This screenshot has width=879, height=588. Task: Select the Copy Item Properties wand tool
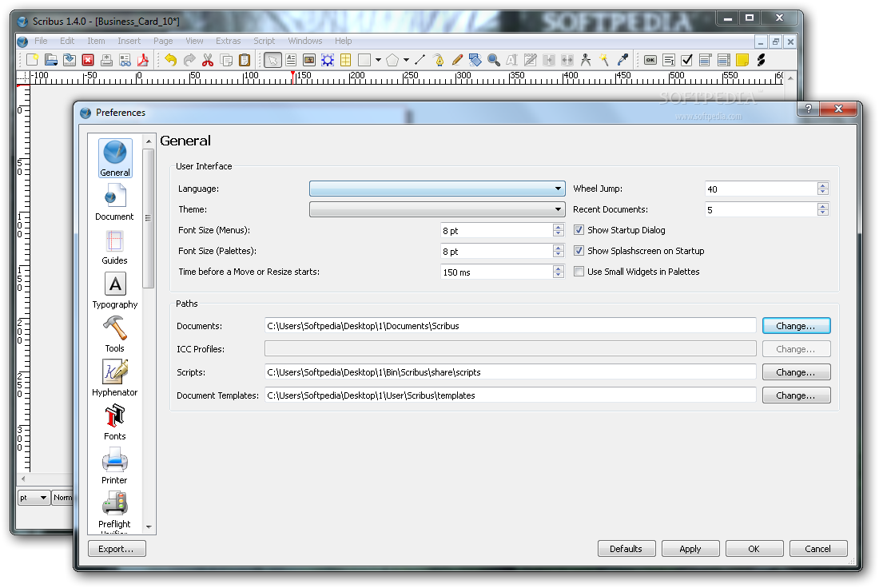coord(604,60)
